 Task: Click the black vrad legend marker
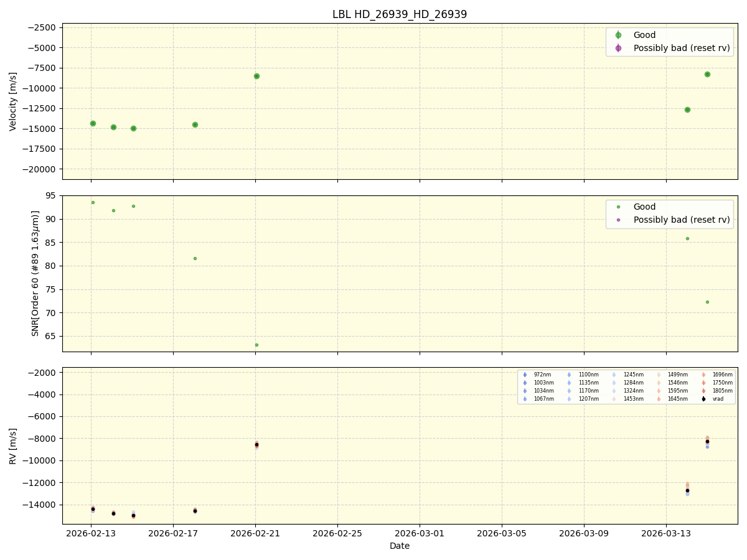(x=703, y=399)
